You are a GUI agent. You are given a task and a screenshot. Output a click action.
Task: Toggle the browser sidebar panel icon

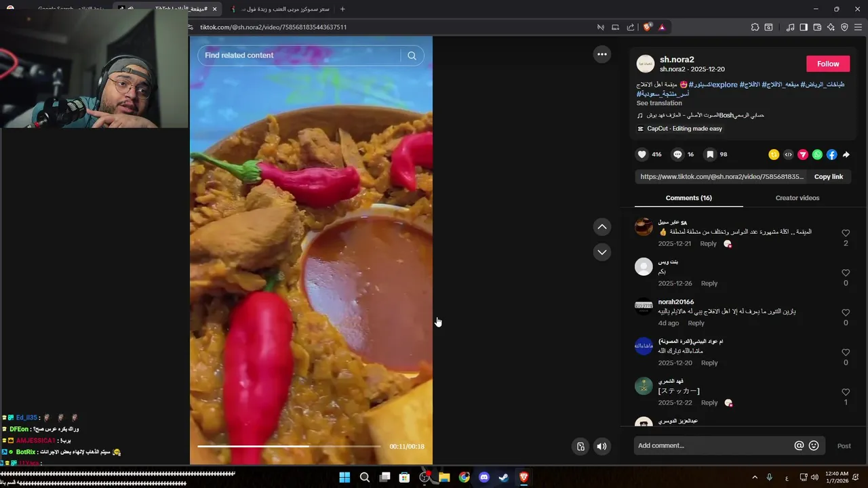coord(804,27)
